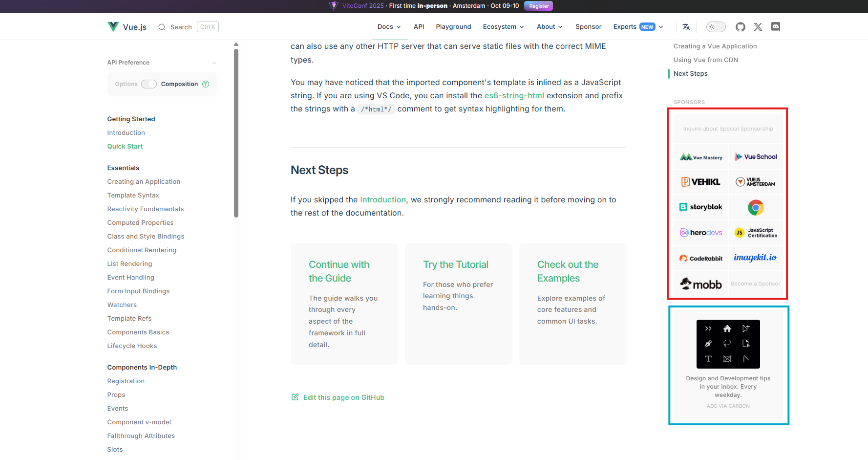Screen dimensions: 868x460
Task: Open the es6-string-html extension link
Action: tap(514, 95)
